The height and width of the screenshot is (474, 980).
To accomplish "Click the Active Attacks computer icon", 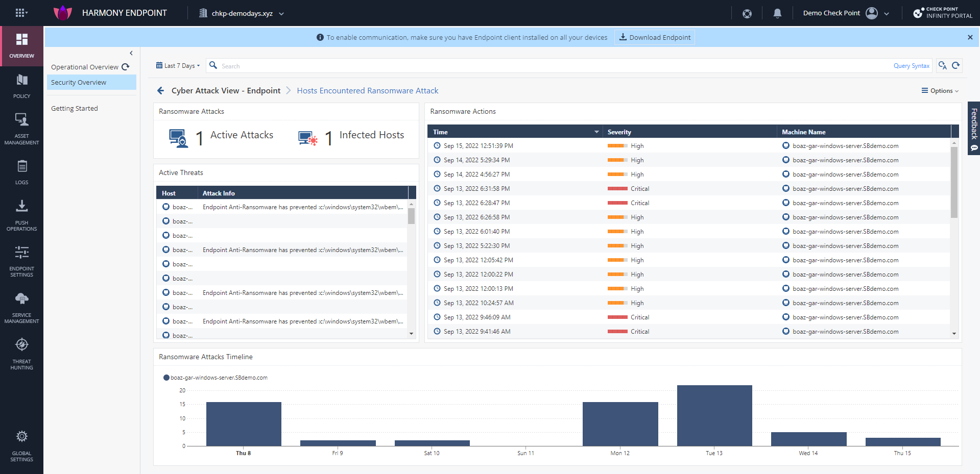I will coord(179,138).
